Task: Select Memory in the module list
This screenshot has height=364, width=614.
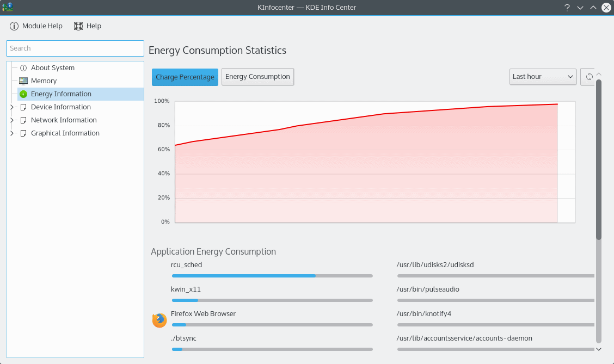Action: 44,81
